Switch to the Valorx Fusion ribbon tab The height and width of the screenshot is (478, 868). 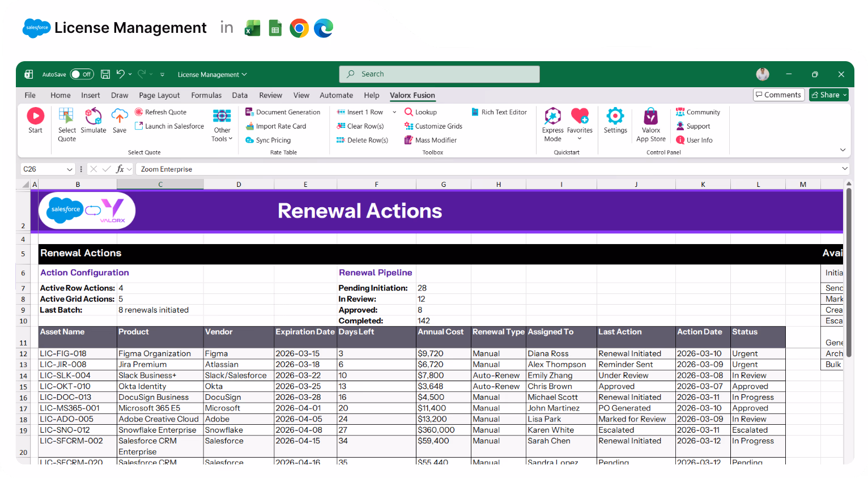click(x=412, y=95)
